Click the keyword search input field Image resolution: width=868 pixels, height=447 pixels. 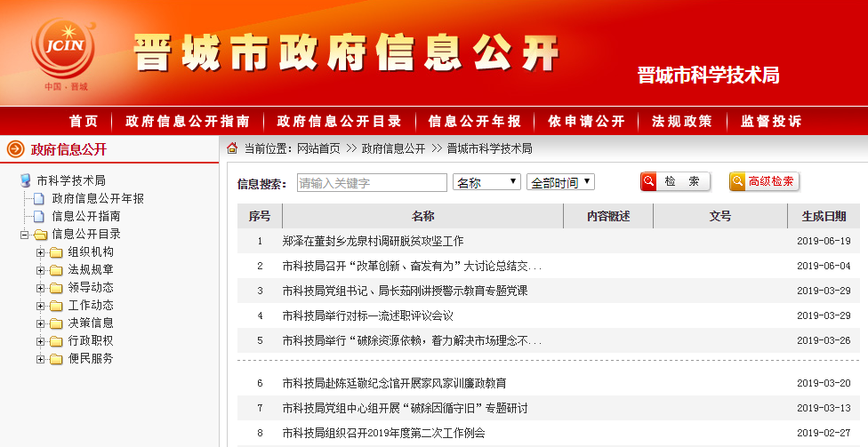pos(371,182)
